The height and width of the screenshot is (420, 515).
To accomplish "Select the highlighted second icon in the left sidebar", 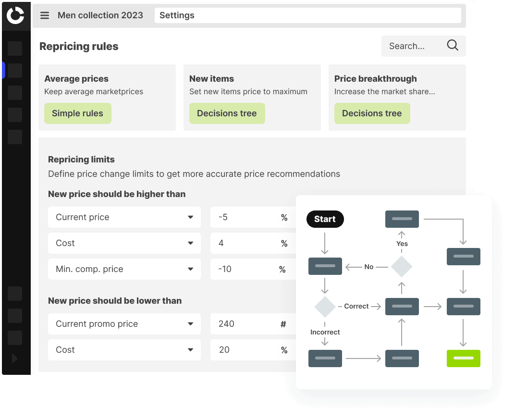I will (15, 71).
